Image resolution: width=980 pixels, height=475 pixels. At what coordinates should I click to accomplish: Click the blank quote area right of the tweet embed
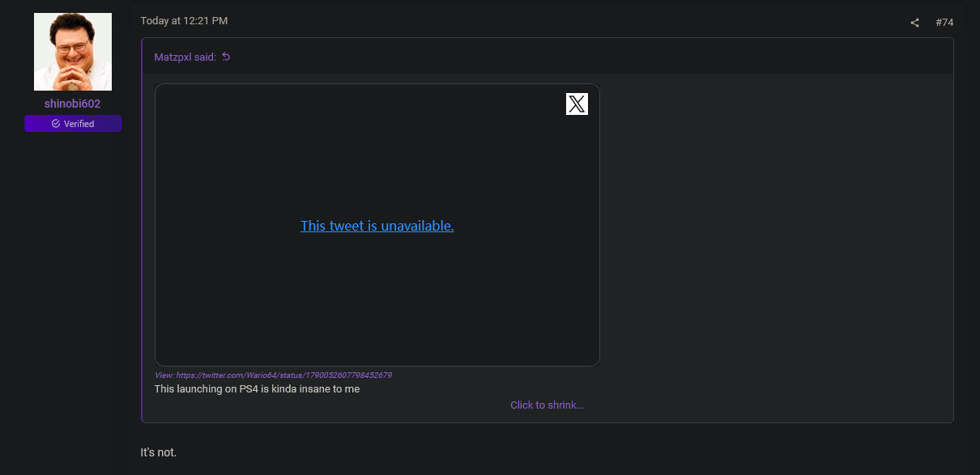[769, 227]
